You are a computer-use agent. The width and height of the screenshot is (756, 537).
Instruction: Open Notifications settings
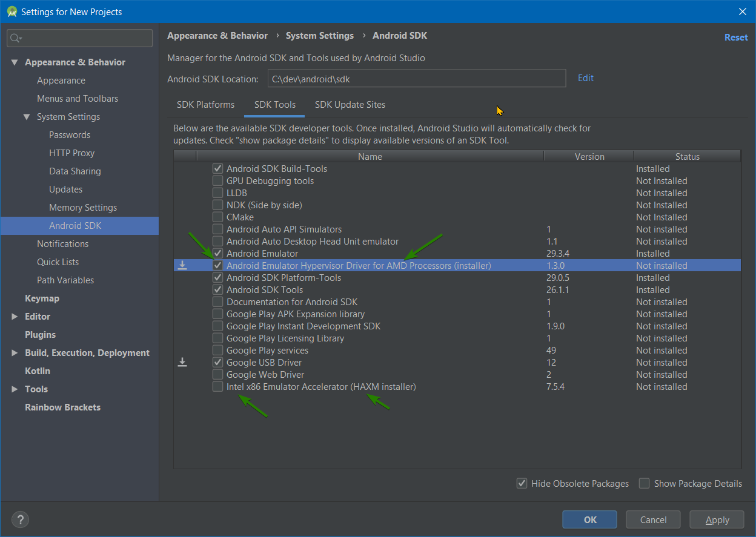(x=62, y=244)
